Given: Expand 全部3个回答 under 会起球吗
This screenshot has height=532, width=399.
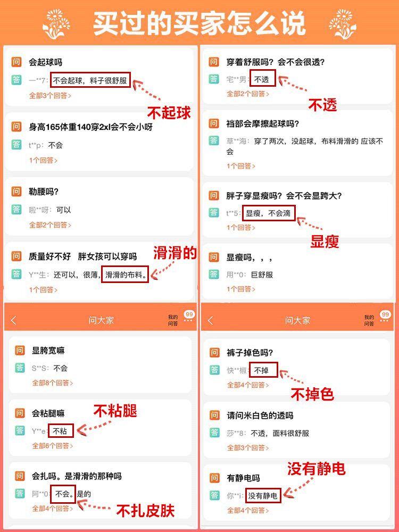Looking at the screenshot, I should (50, 96).
